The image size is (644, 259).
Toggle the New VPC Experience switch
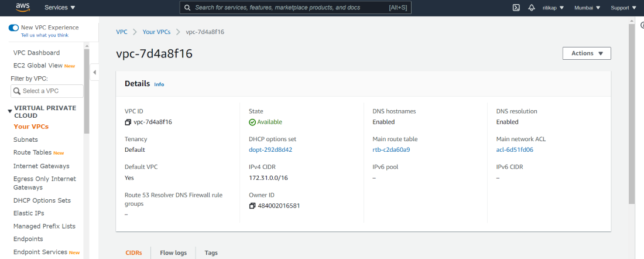(13, 28)
